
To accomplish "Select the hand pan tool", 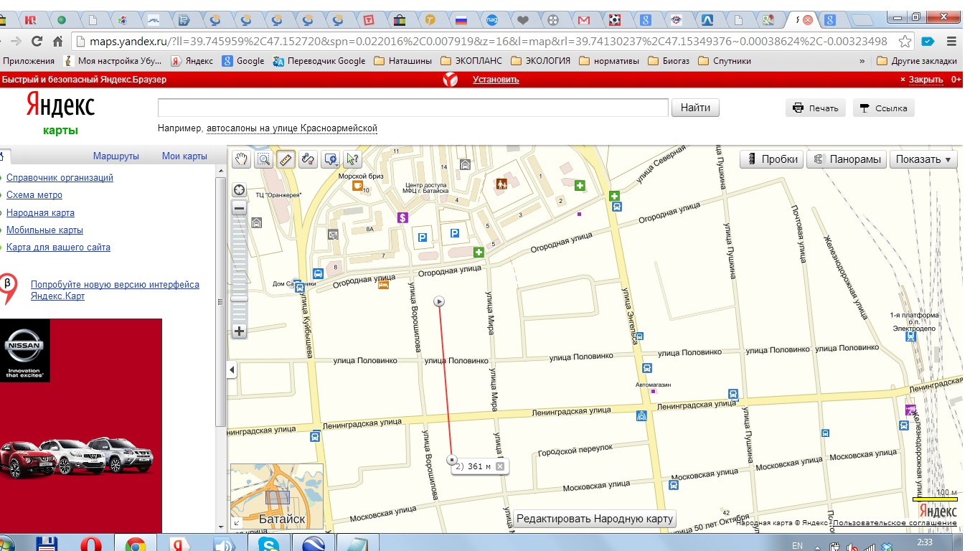I will (x=241, y=159).
